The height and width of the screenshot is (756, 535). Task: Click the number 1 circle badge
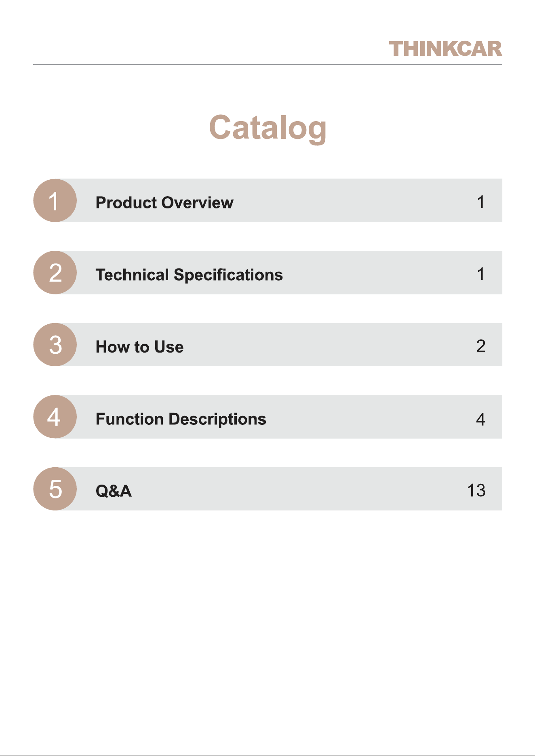[55, 200]
